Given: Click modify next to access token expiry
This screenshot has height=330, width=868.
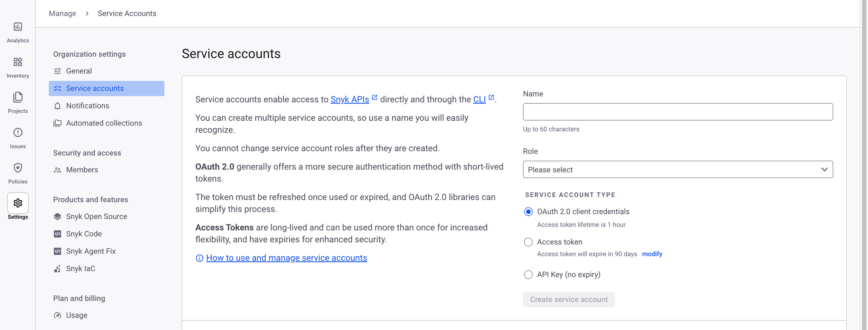Looking at the screenshot, I should pos(652,254).
